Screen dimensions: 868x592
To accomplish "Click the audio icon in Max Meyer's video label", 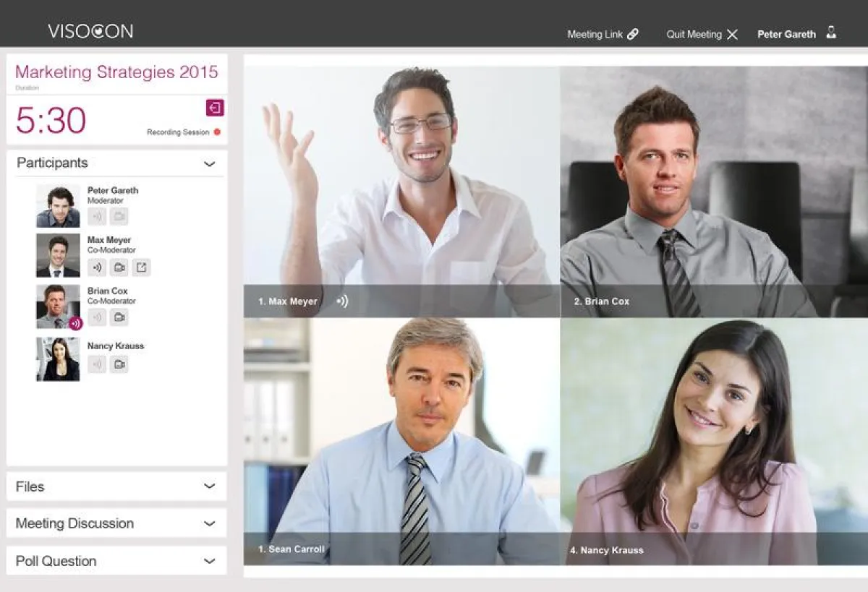I will pos(342,301).
